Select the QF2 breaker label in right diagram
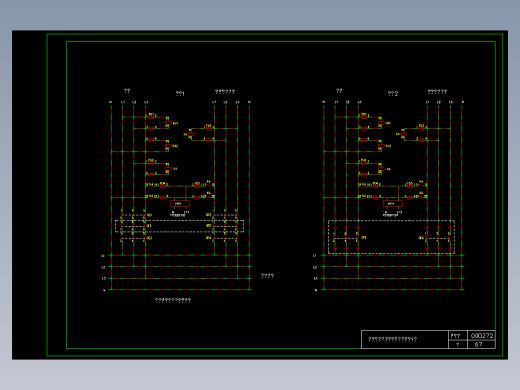 coord(421,238)
